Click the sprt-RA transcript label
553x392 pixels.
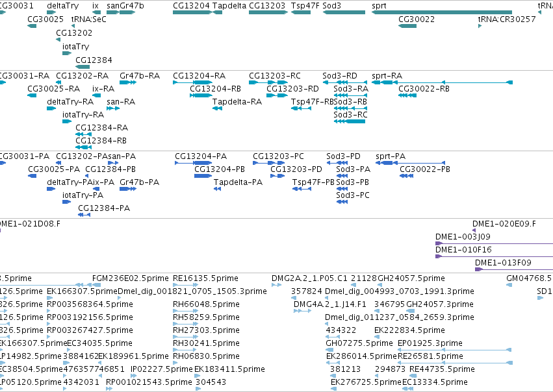coord(387,76)
